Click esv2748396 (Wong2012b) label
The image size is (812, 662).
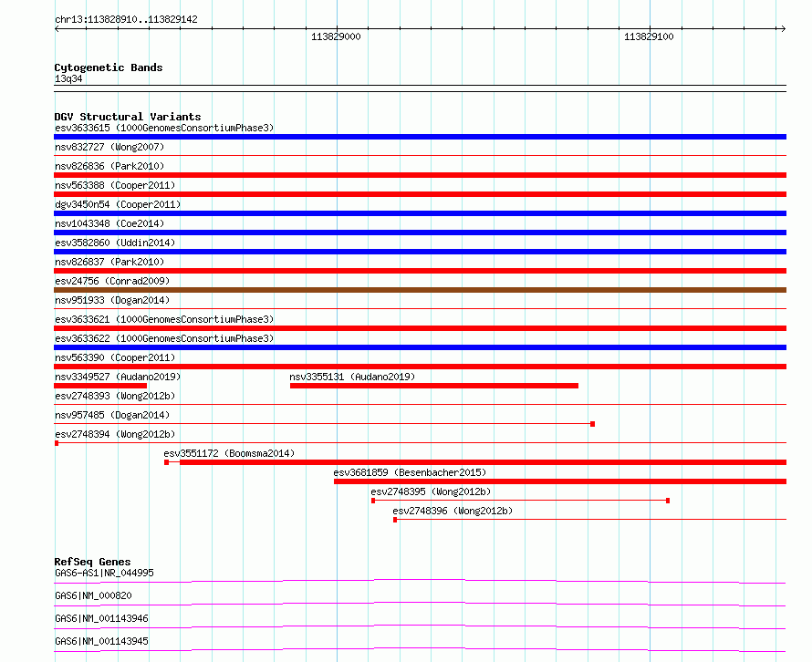[453, 511]
